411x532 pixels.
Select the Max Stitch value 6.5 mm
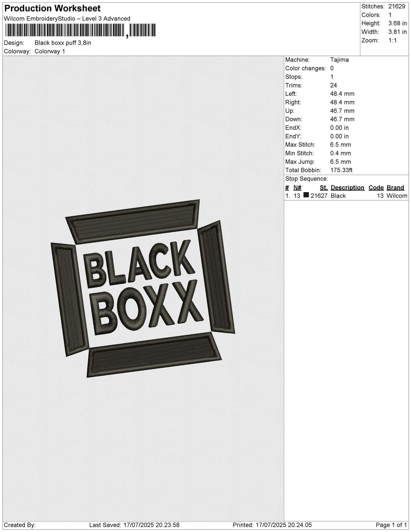(x=340, y=145)
